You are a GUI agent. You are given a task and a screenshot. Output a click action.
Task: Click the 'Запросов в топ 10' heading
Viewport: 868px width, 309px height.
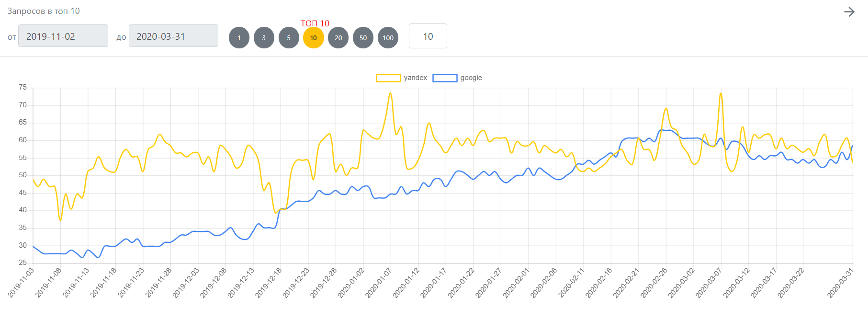[44, 11]
